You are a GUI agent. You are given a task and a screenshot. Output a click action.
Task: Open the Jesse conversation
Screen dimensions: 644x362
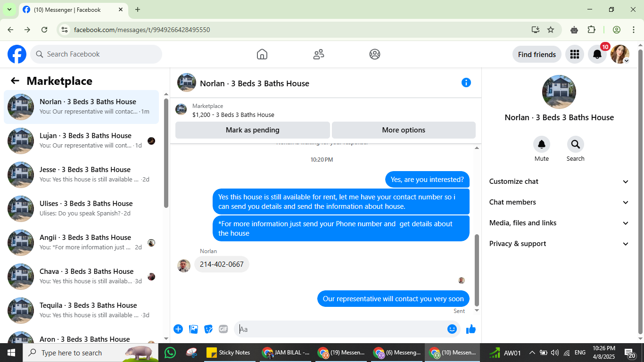click(81, 175)
